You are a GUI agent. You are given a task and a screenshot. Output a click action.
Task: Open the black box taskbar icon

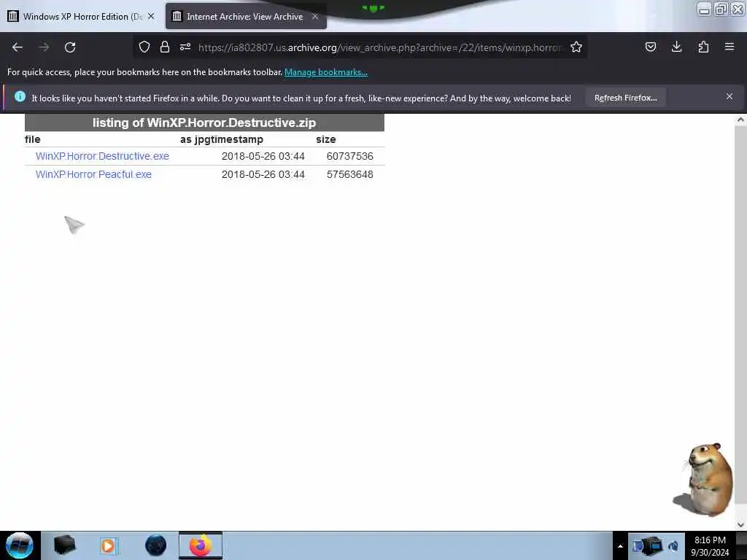pos(65,545)
